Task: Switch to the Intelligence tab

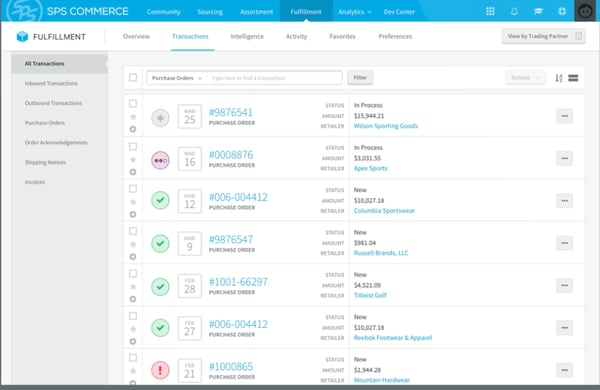Action: [247, 36]
